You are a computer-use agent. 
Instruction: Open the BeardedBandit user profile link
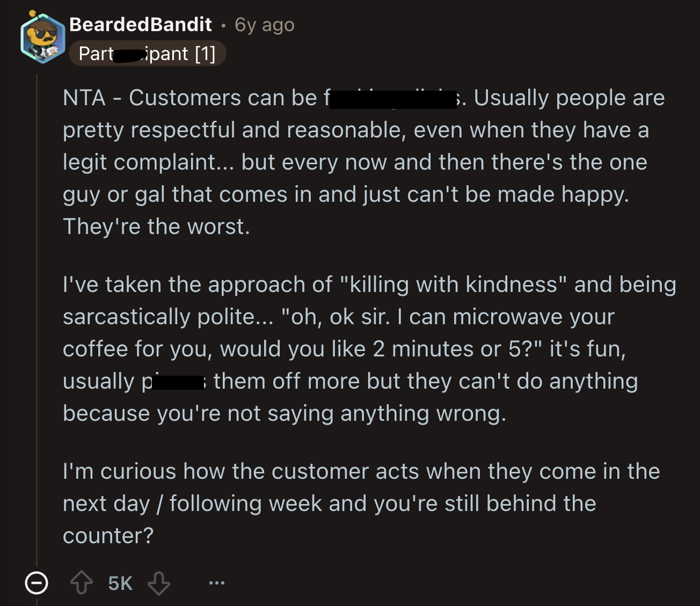tap(141, 25)
